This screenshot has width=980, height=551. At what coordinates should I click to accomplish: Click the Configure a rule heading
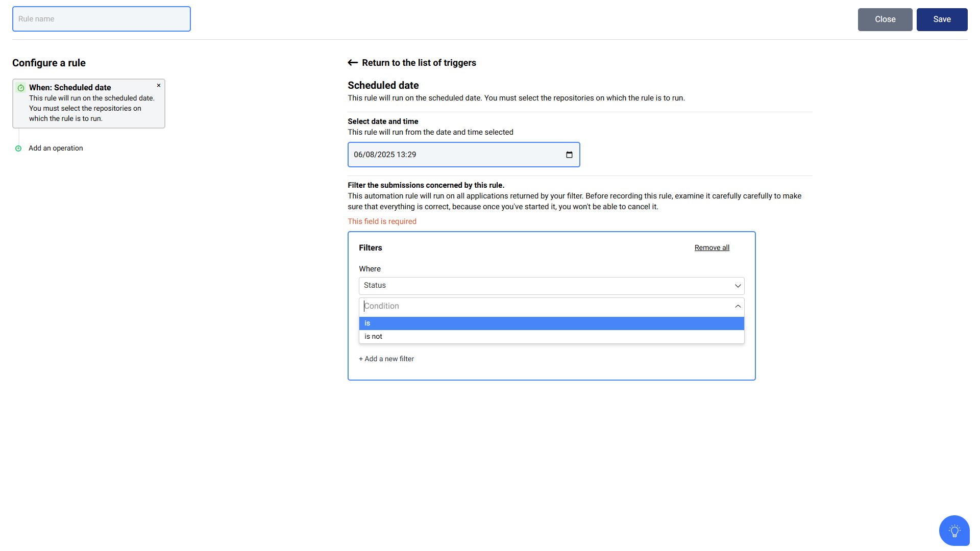(49, 63)
